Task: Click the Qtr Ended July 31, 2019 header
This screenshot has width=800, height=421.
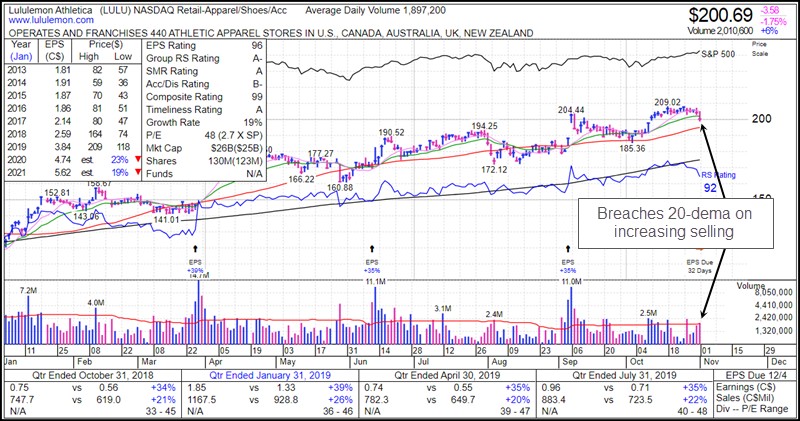Action: click(624, 376)
